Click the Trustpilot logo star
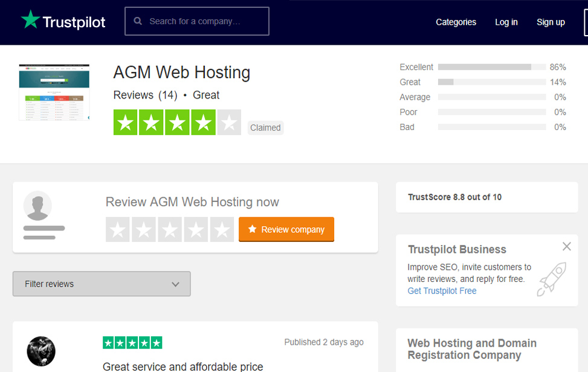The height and width of the screenshot is (372, 588). click(30, 20)
